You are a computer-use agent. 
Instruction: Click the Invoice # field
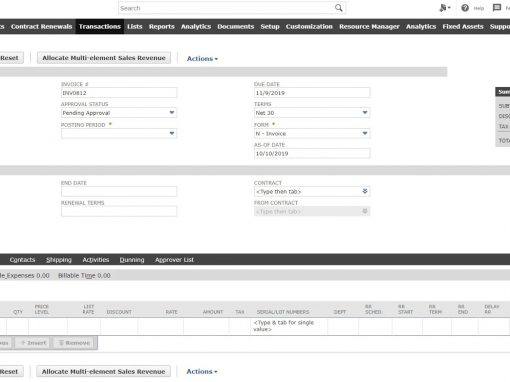(x=119, y=93)
